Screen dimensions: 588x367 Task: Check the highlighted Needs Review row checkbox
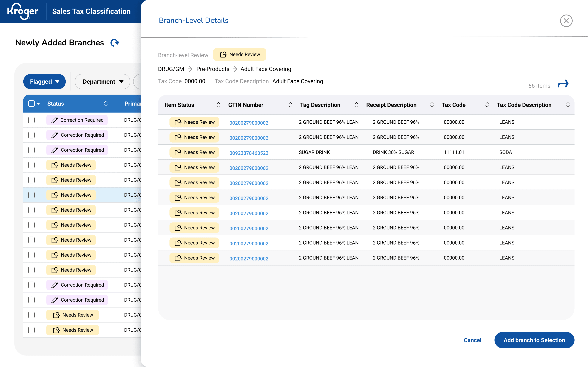click(32, 195)
